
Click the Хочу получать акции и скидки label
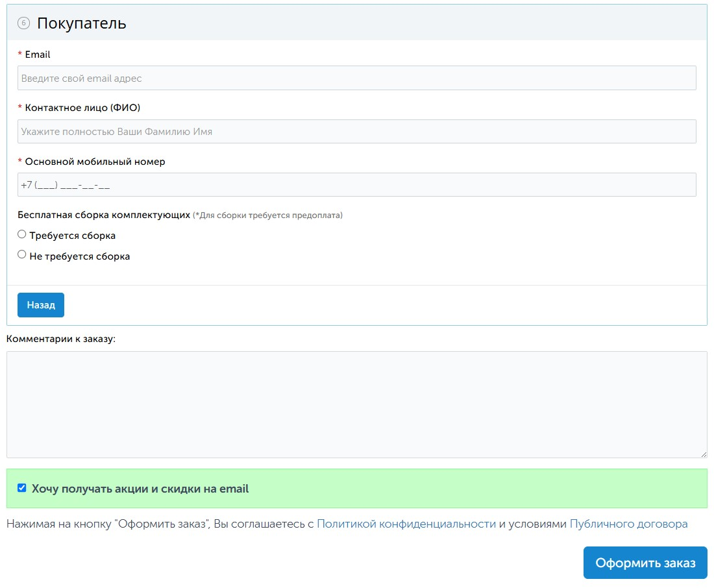pos(140,489)
